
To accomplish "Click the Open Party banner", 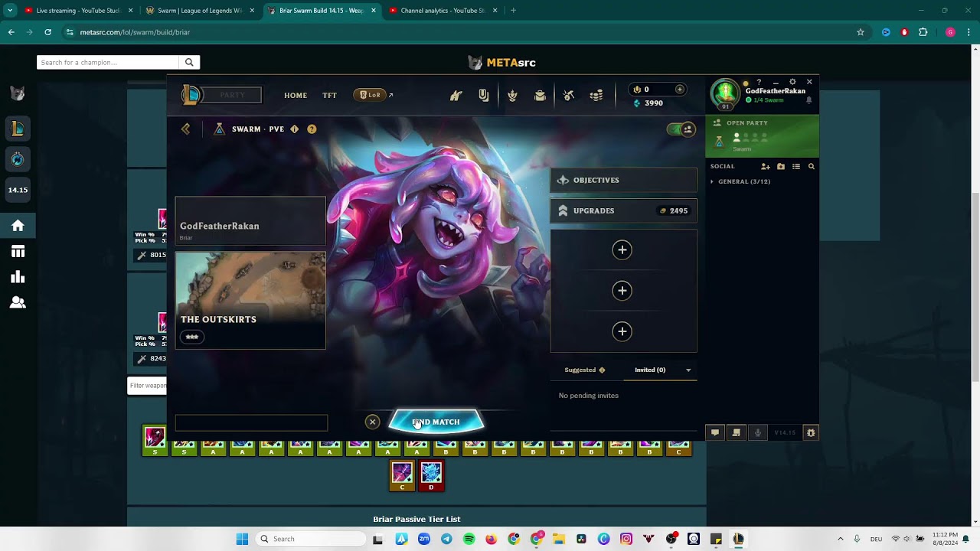I will [x=762, y=135].
